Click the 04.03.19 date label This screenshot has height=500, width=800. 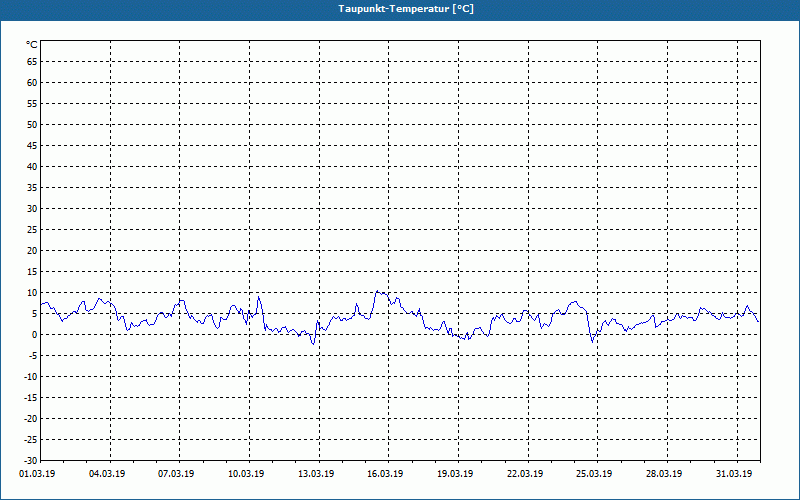[x=107, y=473]
